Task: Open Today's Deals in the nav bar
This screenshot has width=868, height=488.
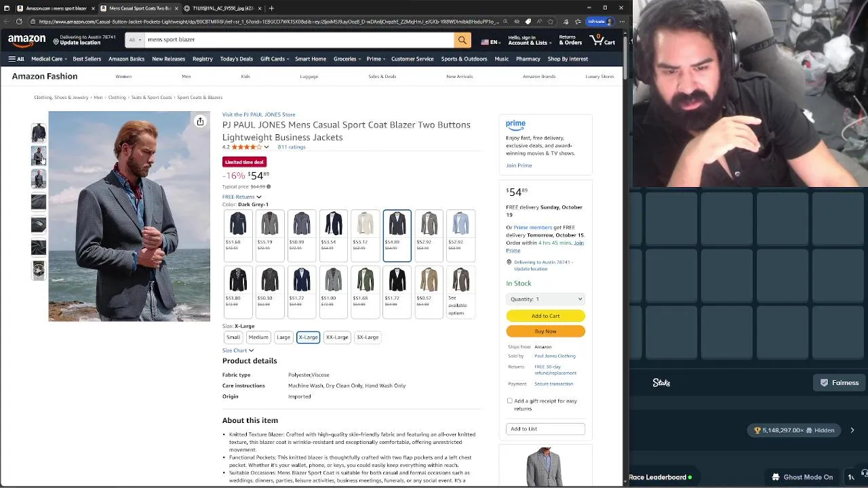Action: pos(237,59)
